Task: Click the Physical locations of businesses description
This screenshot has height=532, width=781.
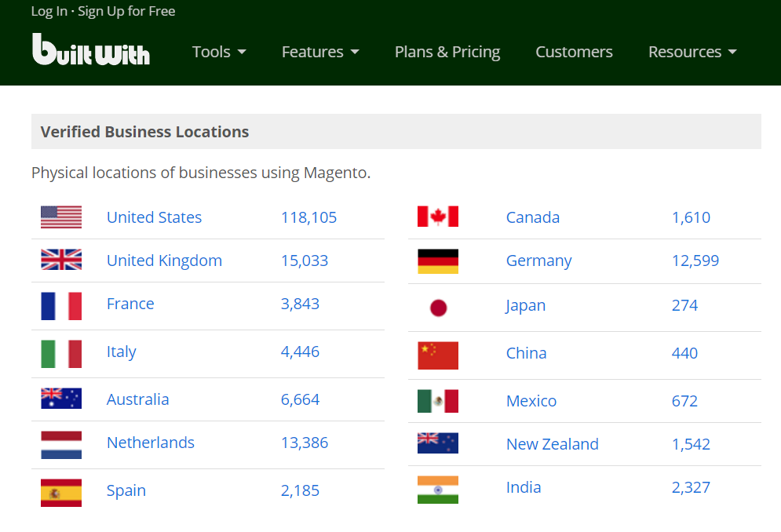Action: [x=201, y=173]
